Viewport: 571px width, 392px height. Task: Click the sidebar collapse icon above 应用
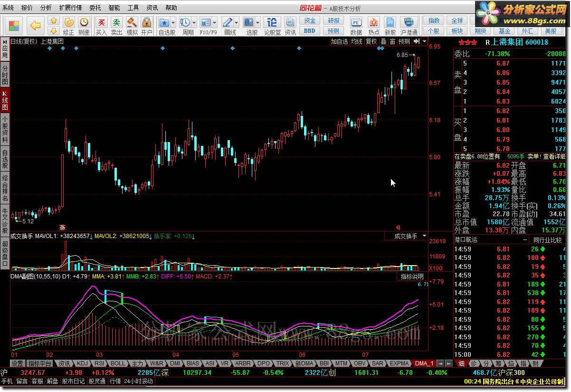[5, 41]
